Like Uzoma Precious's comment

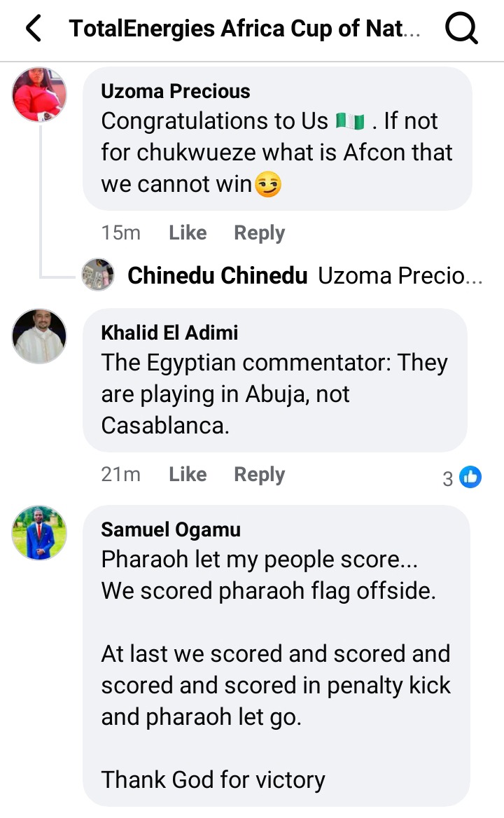(x=188, y=233)
